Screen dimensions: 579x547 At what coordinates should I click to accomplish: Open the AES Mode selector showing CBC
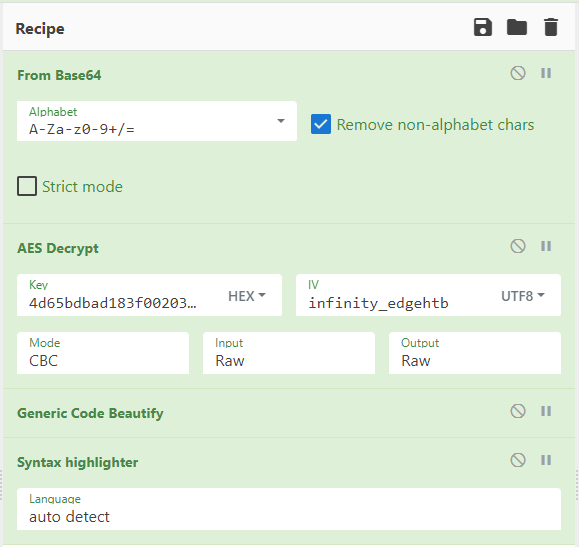(x=103, y=353)
